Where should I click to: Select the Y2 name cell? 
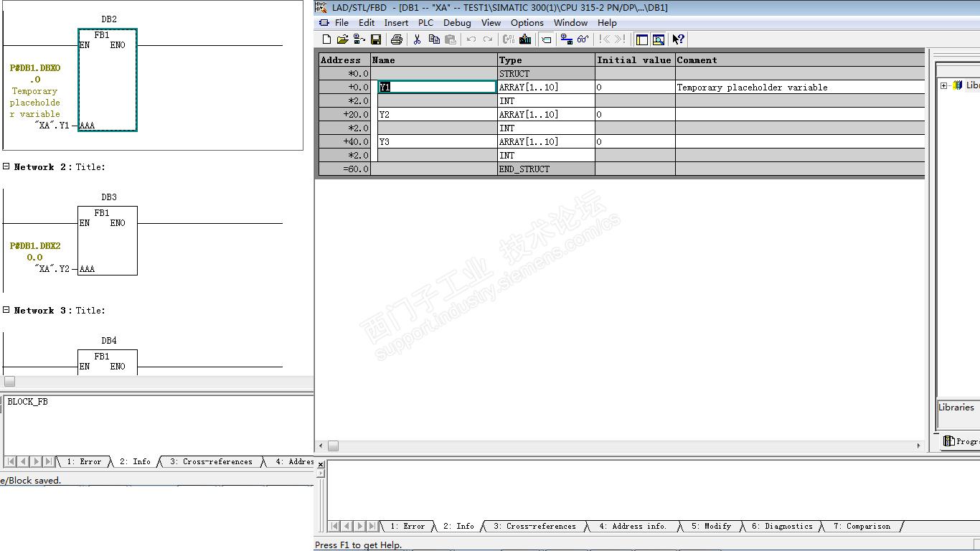click(438, 114)
